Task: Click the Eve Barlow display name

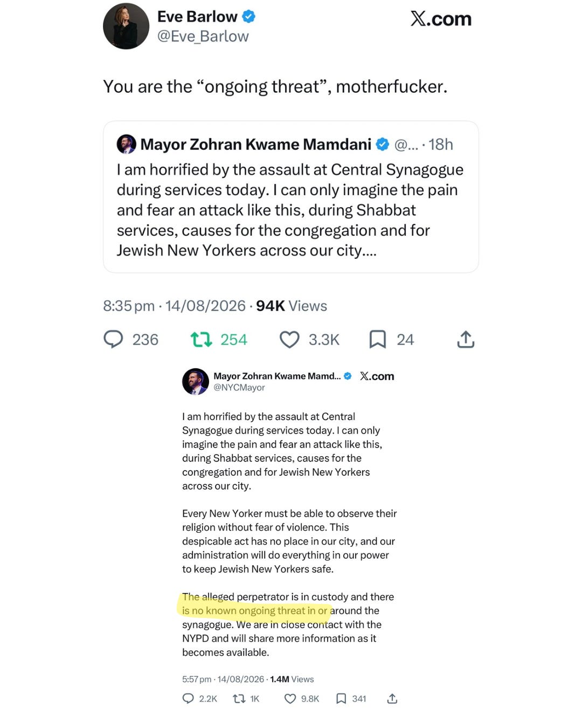Action: click(x=197, y=17)
